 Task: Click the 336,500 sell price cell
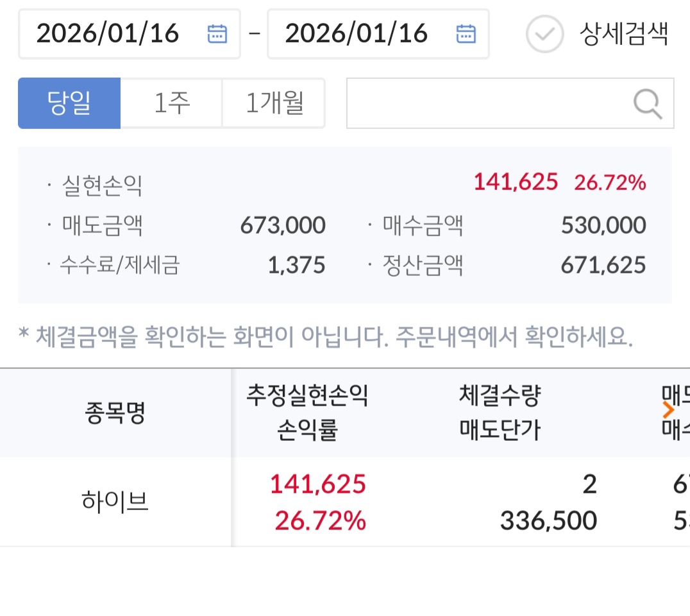pyautogui.click(x=548, y=521)
